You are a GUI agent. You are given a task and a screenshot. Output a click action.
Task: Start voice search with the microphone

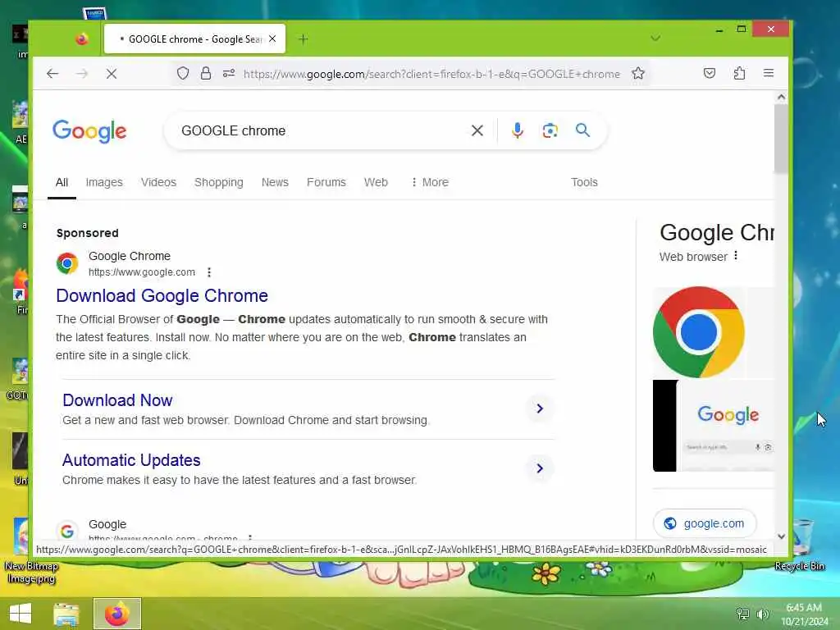(x=517, y=130)
